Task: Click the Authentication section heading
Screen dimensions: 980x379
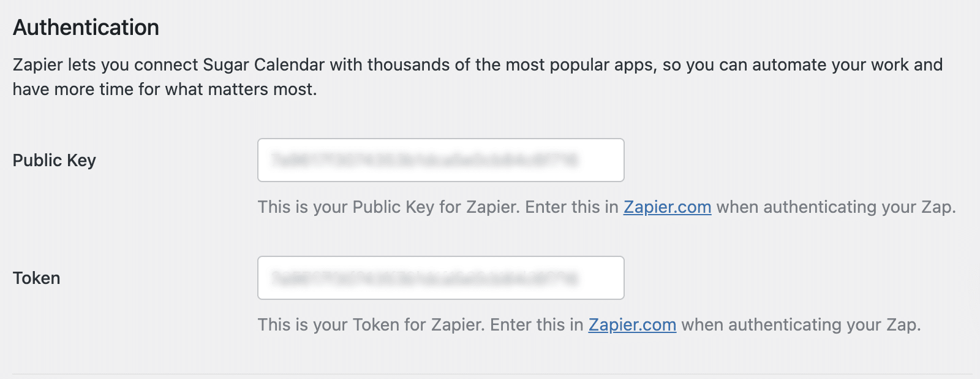Action: point(86,27)
